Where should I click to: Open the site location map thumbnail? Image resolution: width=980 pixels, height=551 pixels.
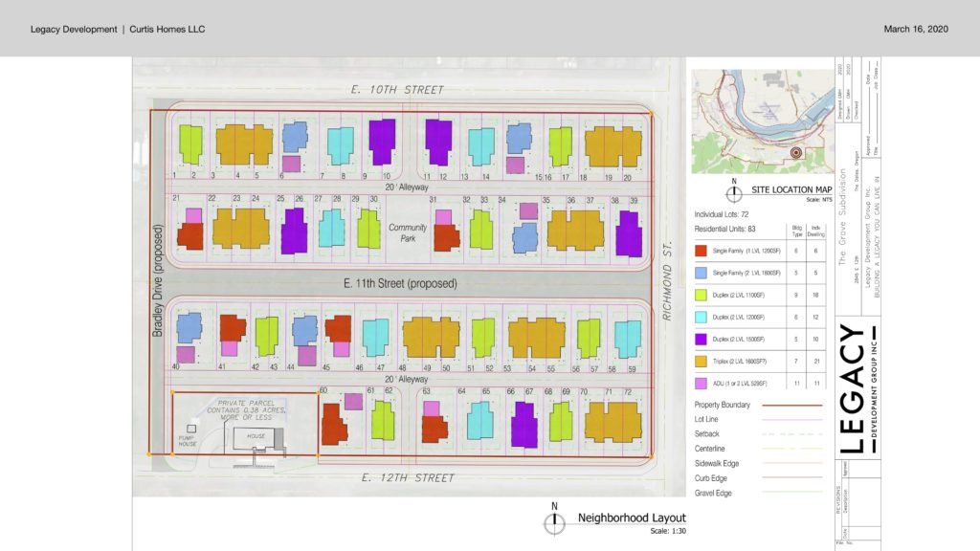point(763,121)
